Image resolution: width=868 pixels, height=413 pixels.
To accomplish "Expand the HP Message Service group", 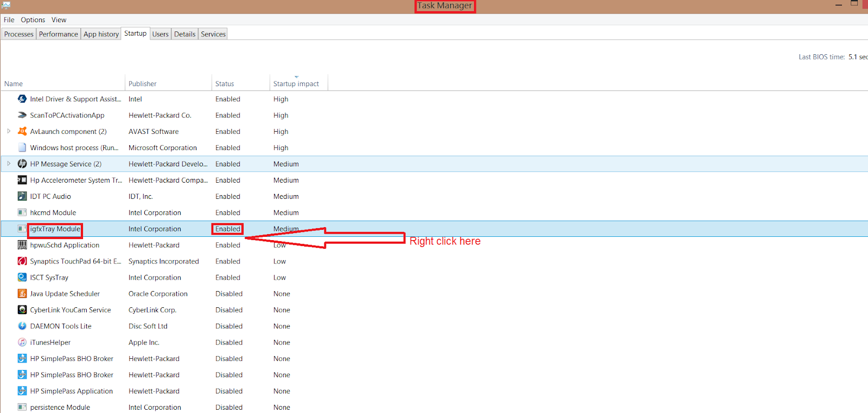I will click(9, 164).
